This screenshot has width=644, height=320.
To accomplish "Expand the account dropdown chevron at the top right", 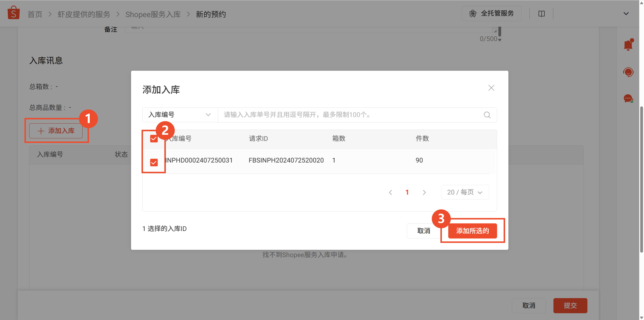I will [x=626, y=14].
